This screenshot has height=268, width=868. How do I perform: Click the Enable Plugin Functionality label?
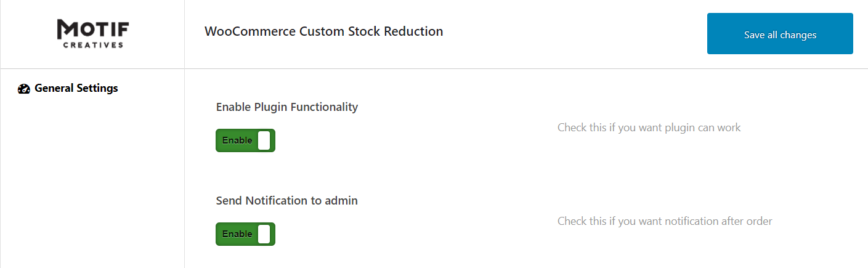(x=286, y=107)
